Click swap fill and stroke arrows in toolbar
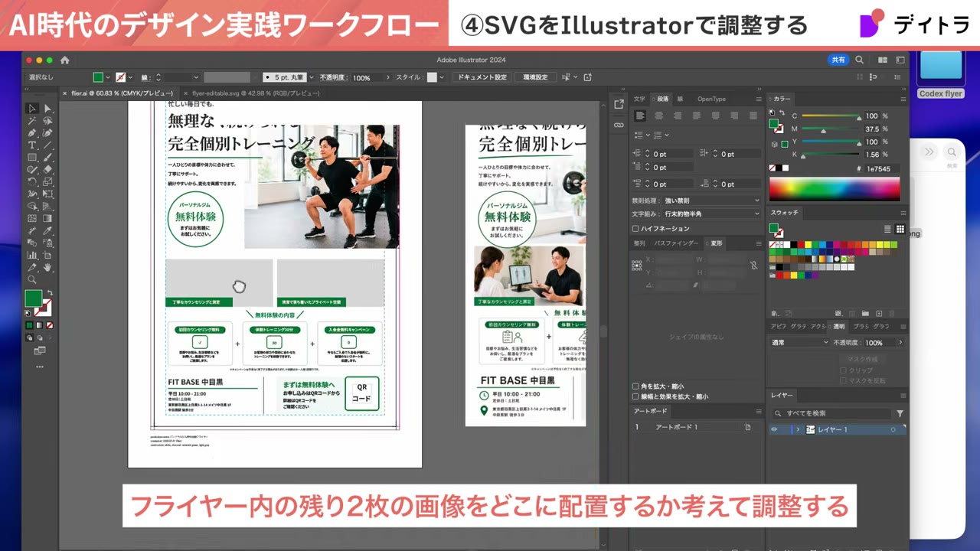 point(50,293)
